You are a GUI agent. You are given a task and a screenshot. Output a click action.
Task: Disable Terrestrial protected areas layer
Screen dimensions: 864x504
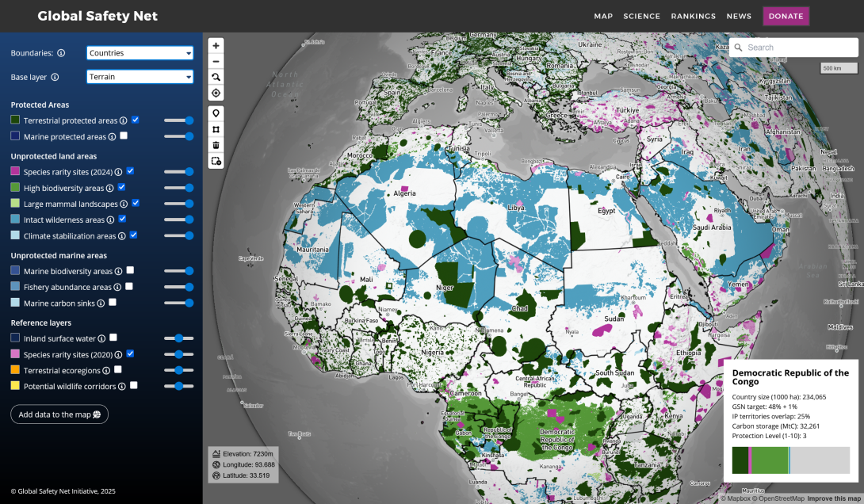coord(135,120)
